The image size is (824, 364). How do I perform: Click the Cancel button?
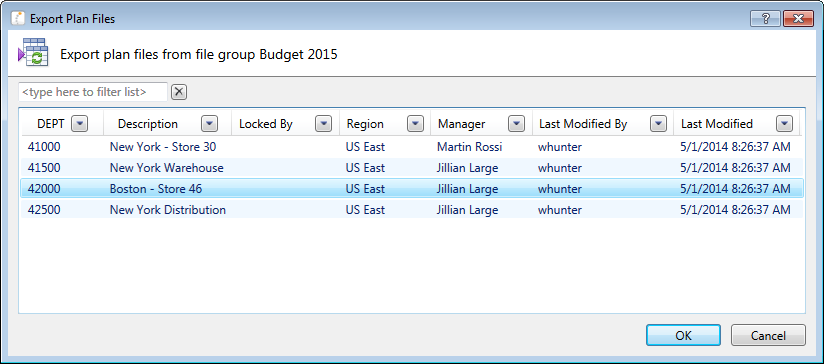coord(768,335)
